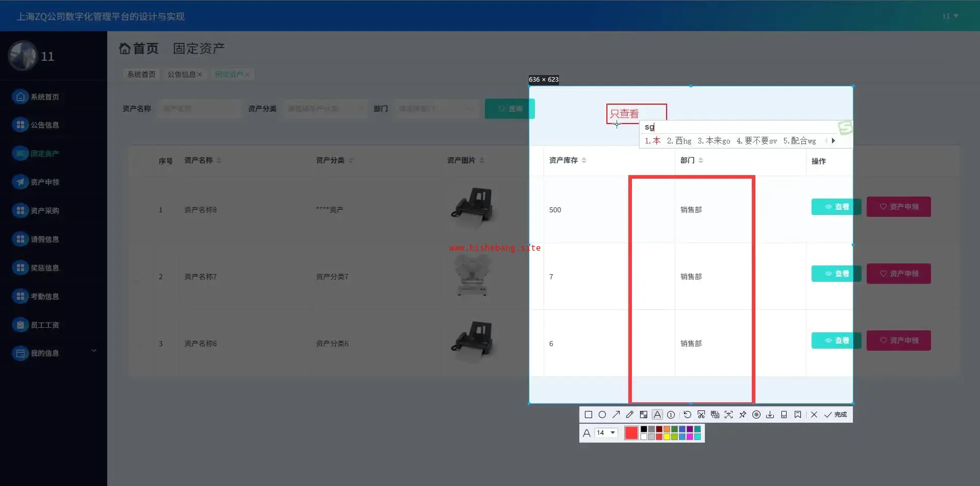Send the screenshot to phone
980x486 pixels.
(x=784, y=415)
